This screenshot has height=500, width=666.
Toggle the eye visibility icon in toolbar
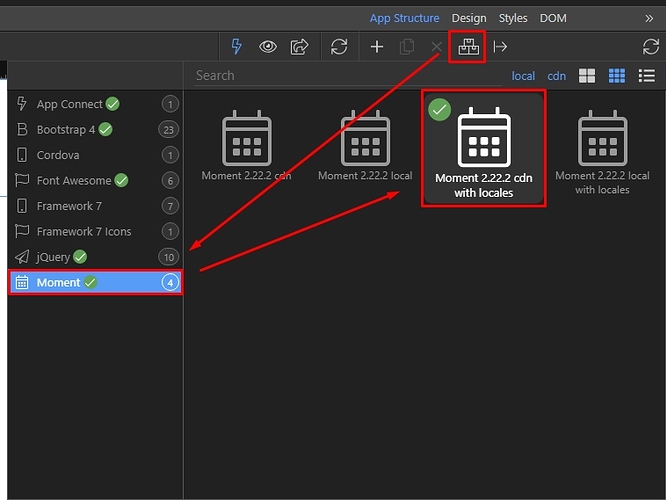click(x=268, y=47)
